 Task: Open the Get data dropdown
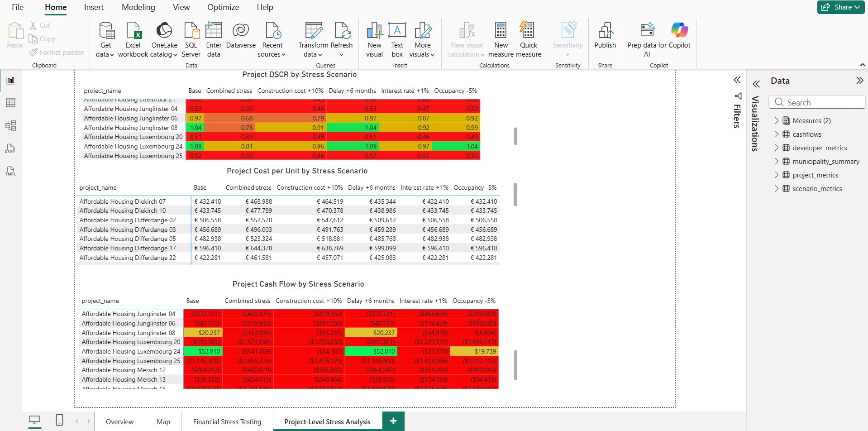105,40
